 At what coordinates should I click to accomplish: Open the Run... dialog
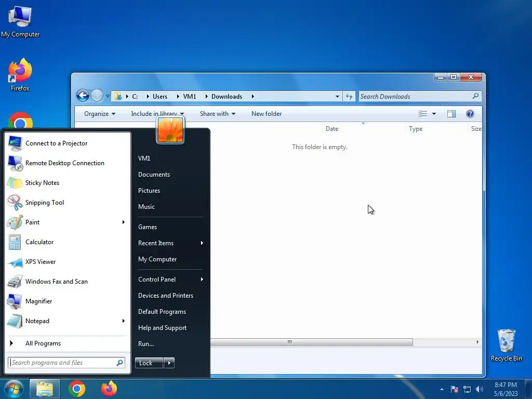point(146,344)
